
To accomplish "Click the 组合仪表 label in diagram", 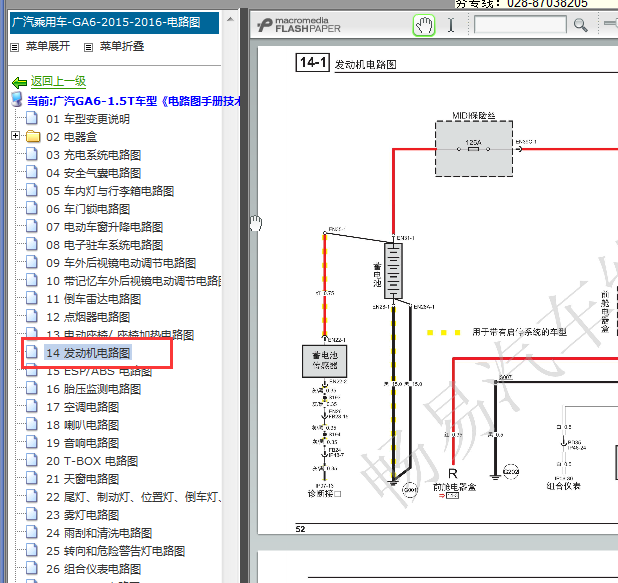I will (x=563, y=486).
